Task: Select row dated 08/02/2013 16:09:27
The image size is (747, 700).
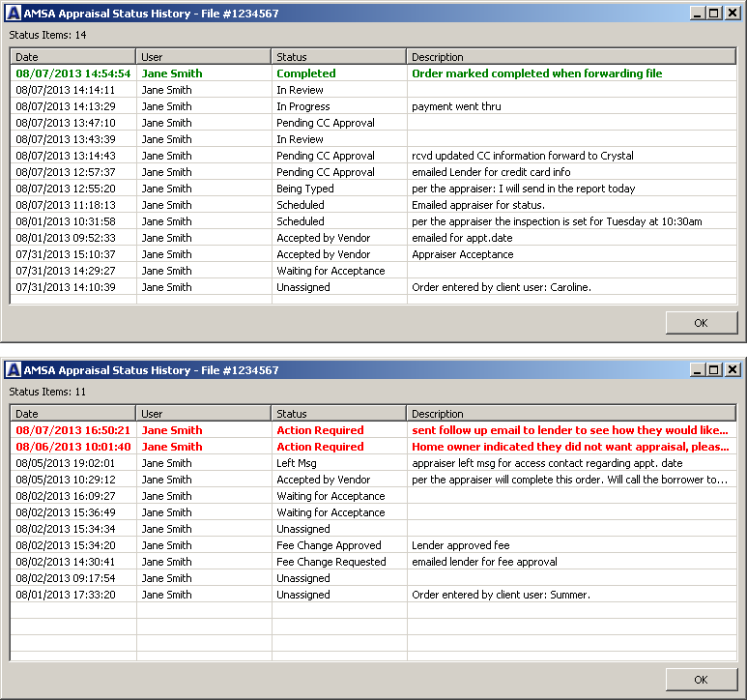Action: click(373, 496)
